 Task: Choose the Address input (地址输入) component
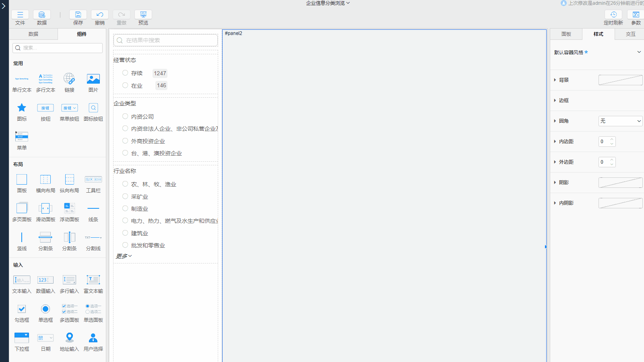pos(69,338)
